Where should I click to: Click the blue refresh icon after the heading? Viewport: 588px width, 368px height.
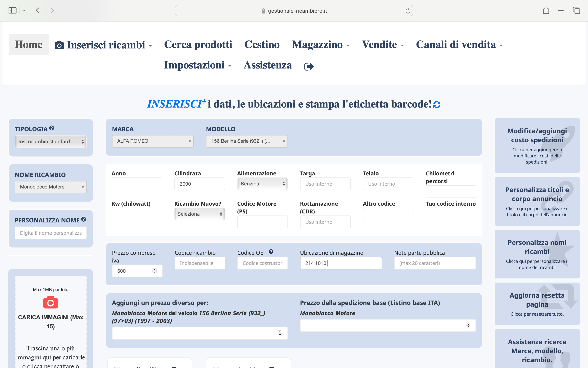(437, 104)
